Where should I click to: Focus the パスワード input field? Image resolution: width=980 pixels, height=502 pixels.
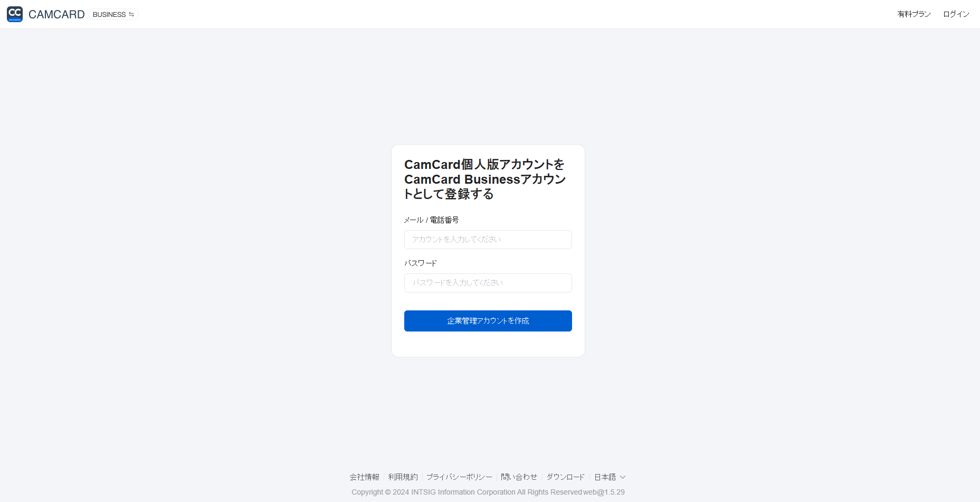tap(488, 283)
